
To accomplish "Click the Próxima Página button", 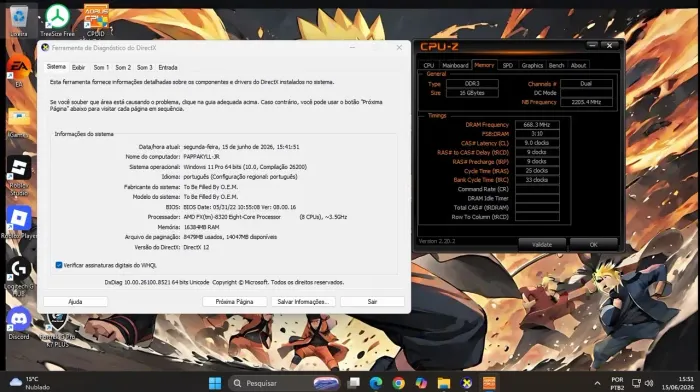I will [x=234, y=302].
